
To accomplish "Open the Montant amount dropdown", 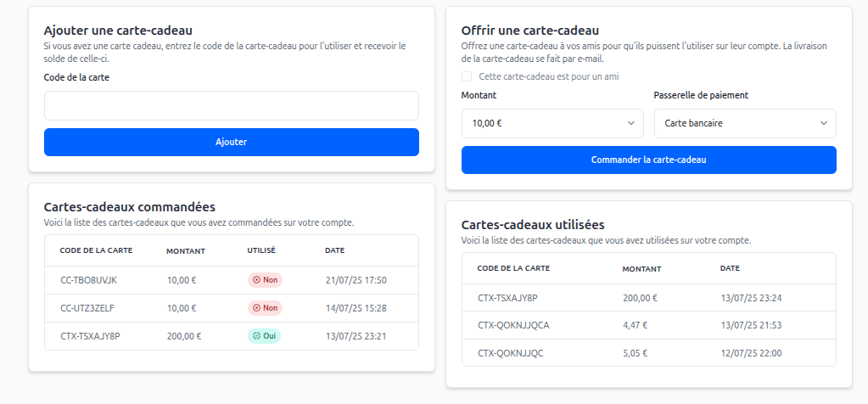I will (x=552, y=123).
